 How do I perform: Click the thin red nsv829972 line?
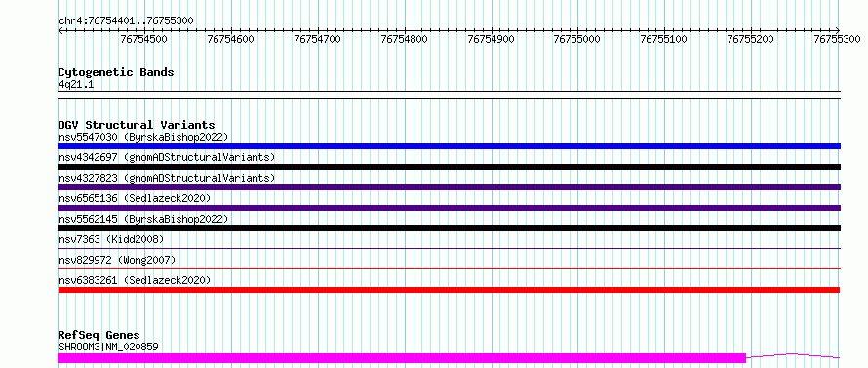(449, 268)
